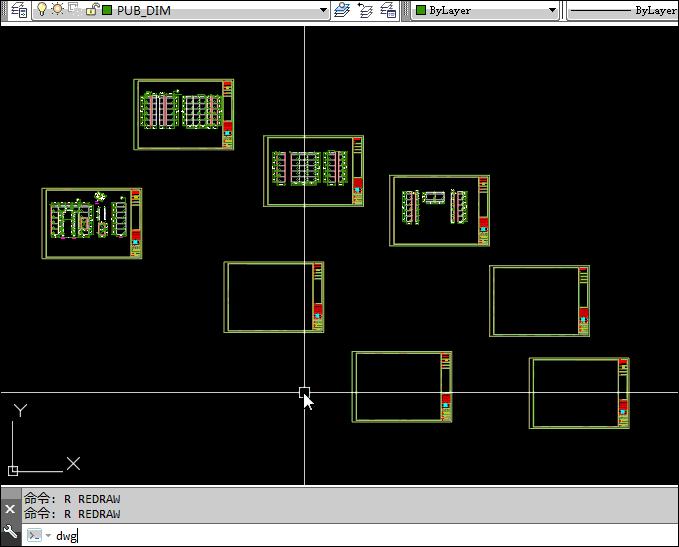The image size is (679, 547).
Task: Click the green PUB_DIM layer color swatch
Action: (107, 10)
